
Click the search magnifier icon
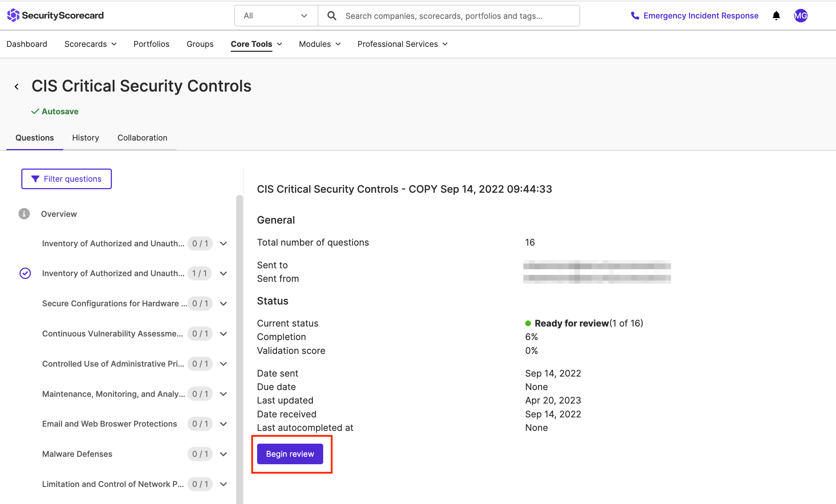[x=332, y=16]
